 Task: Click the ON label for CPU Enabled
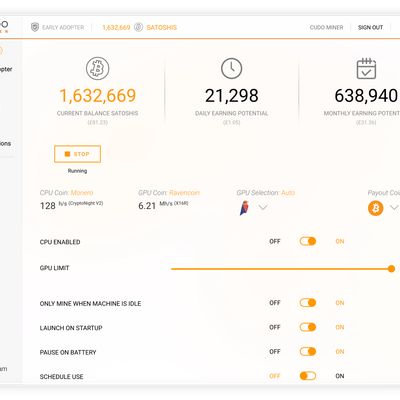(340, 241)
